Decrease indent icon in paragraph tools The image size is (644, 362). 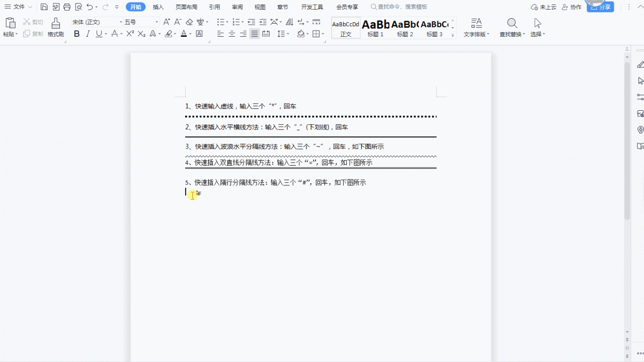tap(251, 22)
